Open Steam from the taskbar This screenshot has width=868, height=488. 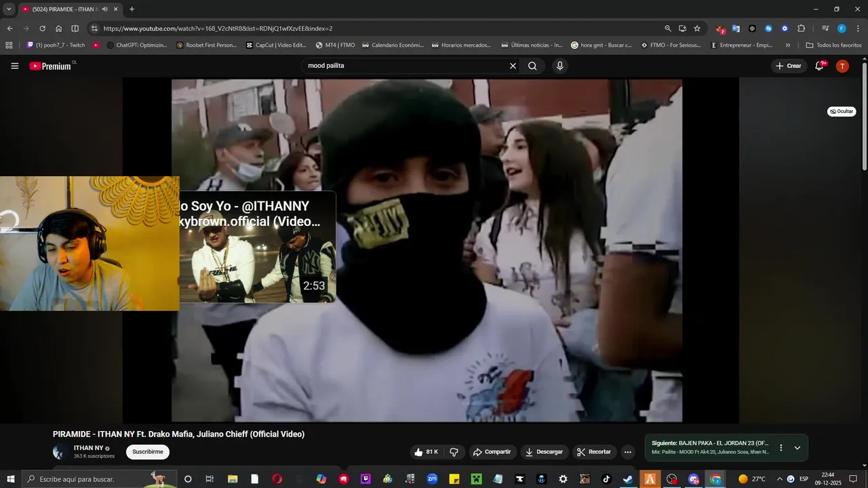(x=628, y=479)
